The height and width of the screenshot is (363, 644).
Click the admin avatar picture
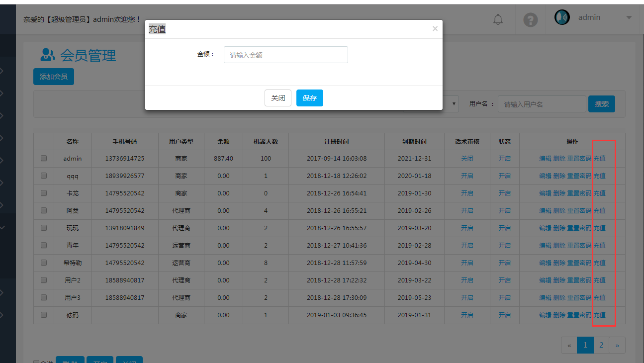562,17
